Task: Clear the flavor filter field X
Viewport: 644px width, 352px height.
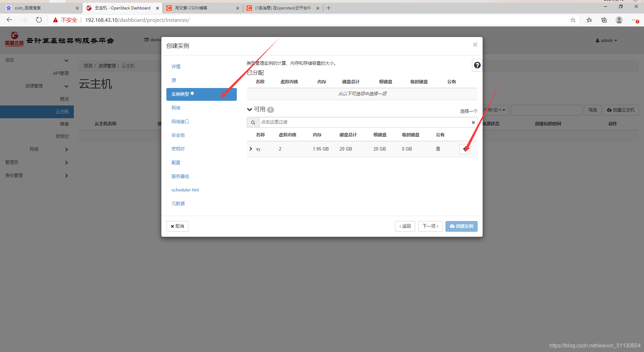Action: (473, 122)
